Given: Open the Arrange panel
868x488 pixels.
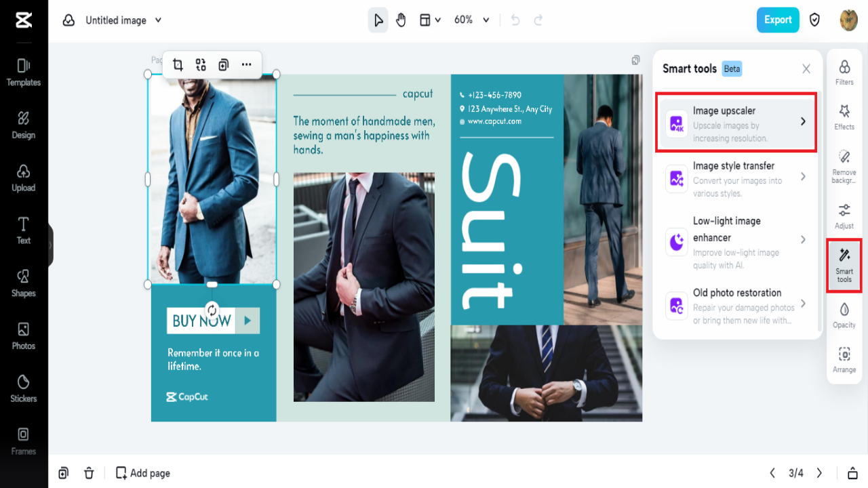Looking at the screenshot, I should (844, 360).
